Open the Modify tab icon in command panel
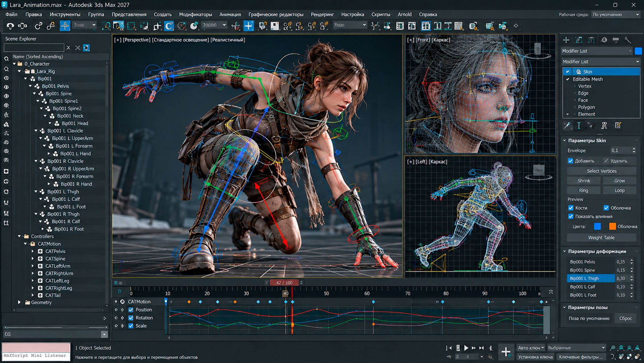644x363 pixels. 579,40
